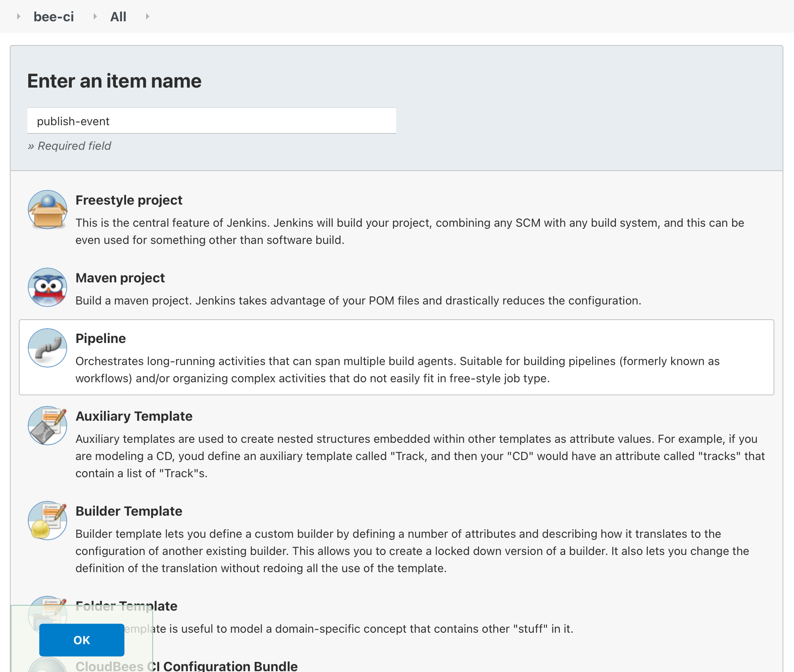Click the Folder Template heading text
794x672 pixels.
coord(126,606)
